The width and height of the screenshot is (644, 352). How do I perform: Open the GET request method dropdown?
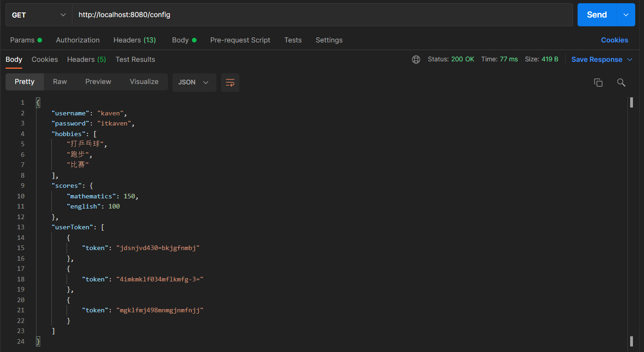click(x=38, y=15)
